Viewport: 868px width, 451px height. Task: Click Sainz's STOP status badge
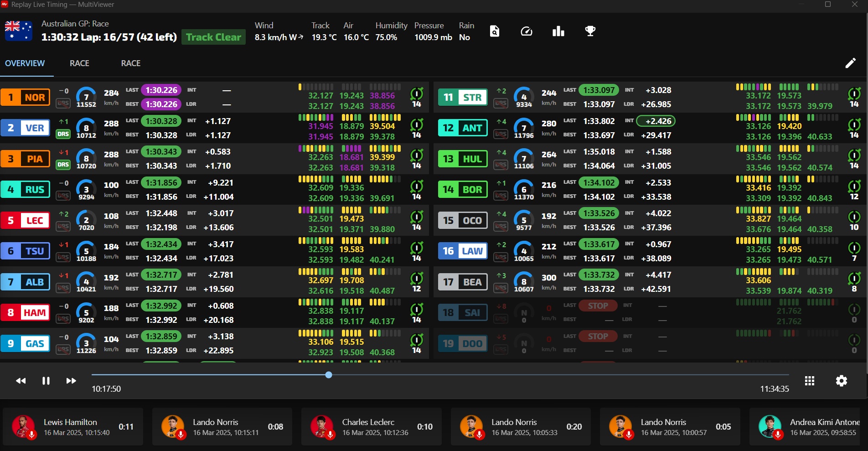(x=598, y=306)
